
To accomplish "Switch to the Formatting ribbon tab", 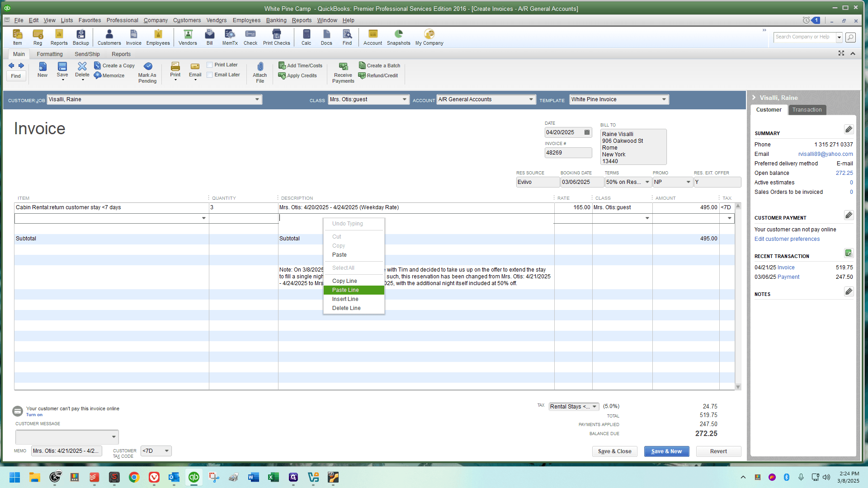I will [50, 54].
